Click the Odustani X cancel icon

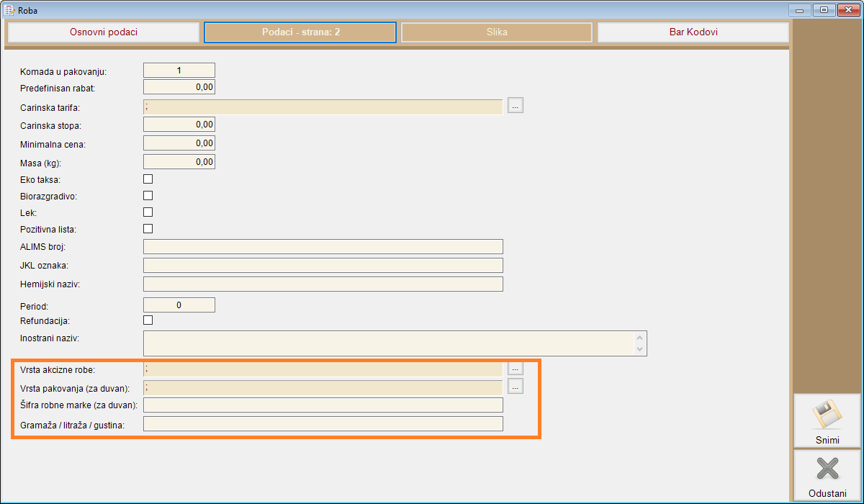[827, 469]
